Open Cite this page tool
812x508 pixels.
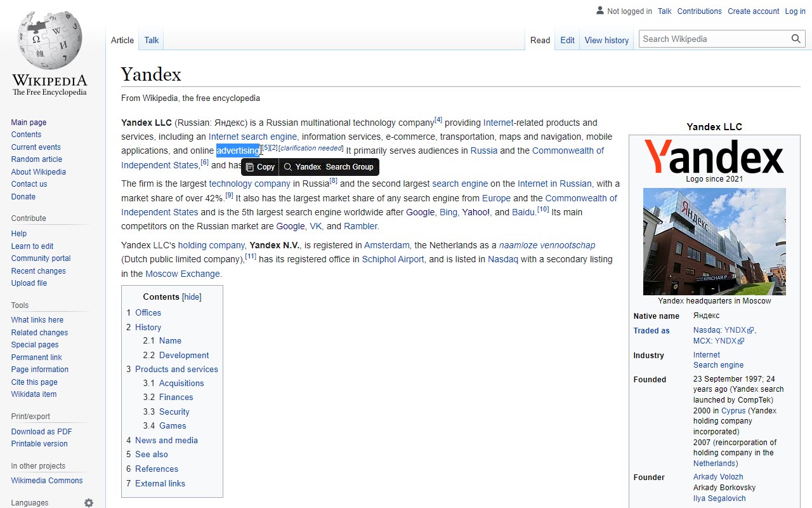(34, 382)
